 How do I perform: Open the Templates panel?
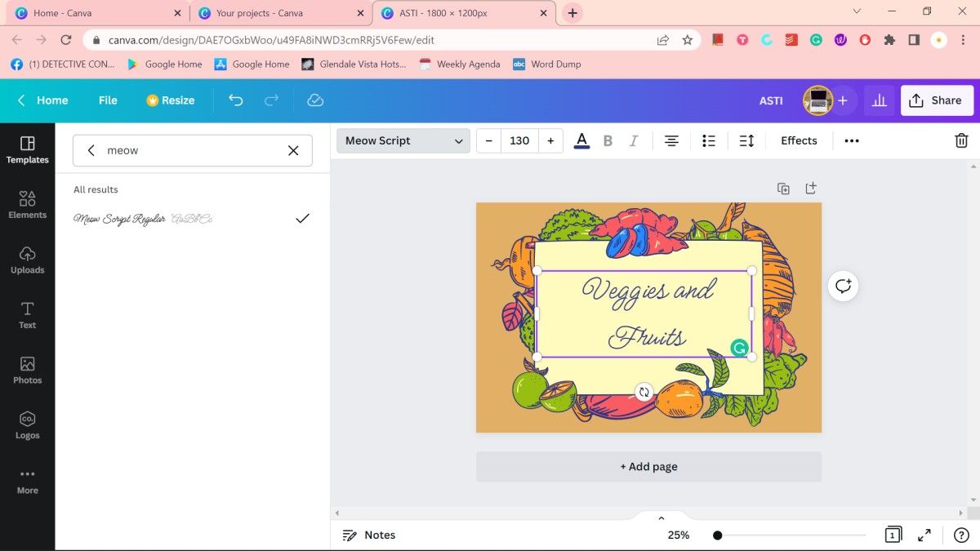(x=27, y=151)
